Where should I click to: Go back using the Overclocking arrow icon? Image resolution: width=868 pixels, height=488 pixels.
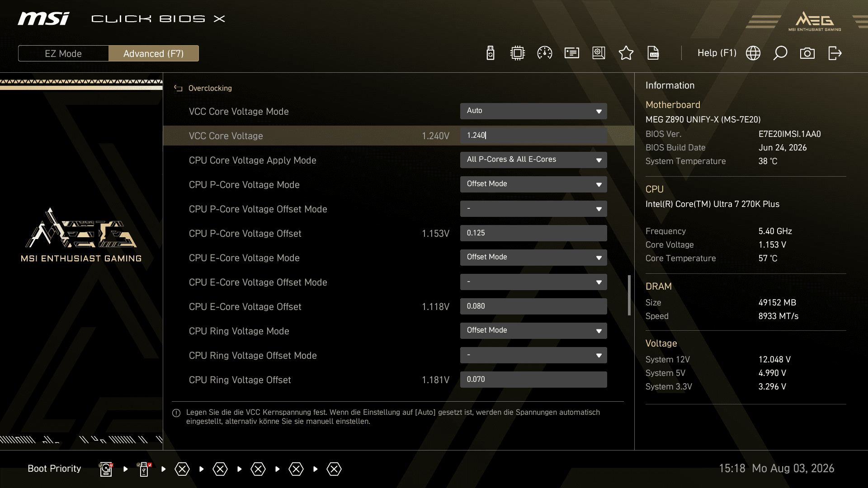pyautogui.click(x=178, y=88)
